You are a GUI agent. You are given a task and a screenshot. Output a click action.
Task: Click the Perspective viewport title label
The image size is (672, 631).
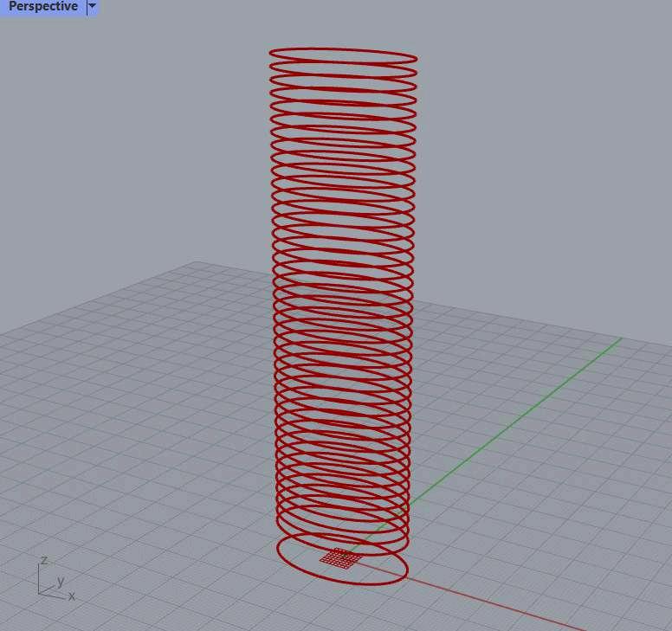click(42, 6)
